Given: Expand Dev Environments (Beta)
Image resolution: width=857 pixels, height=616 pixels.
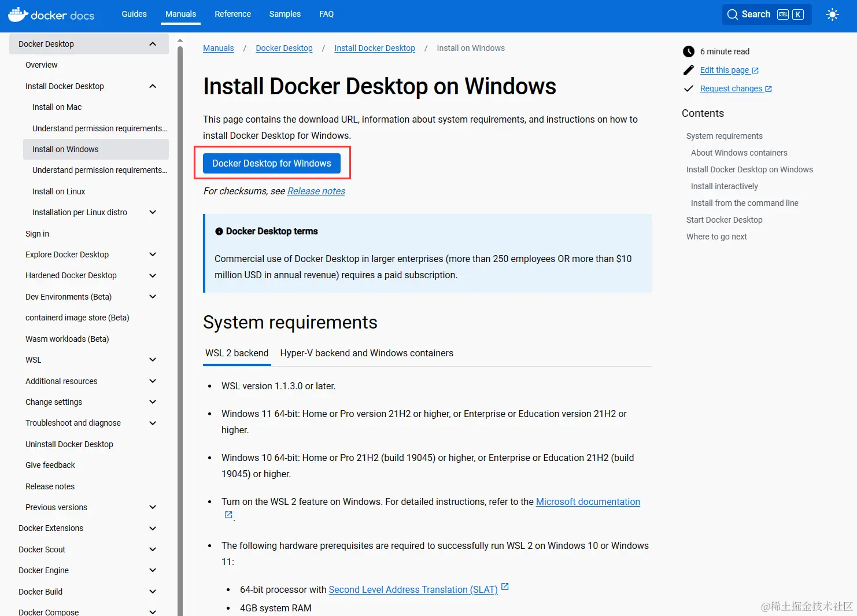Looking at the screenshot, I should (153, 297).
